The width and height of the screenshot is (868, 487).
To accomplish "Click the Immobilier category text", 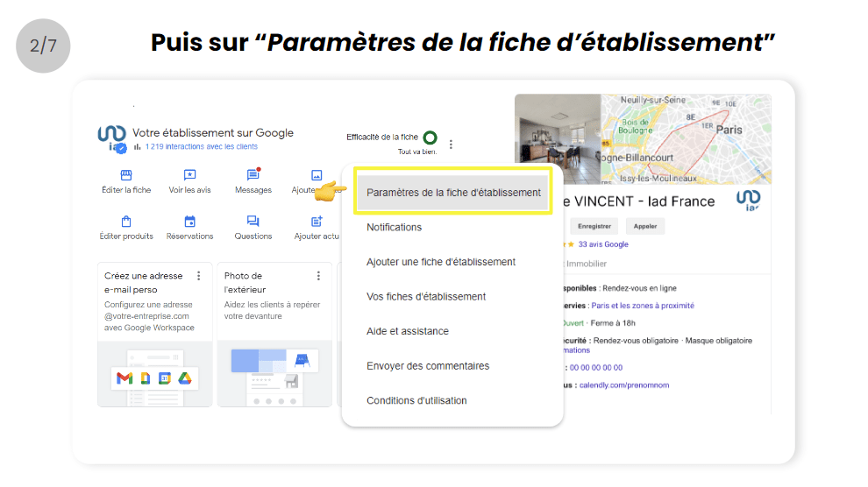I will [587, 264].
